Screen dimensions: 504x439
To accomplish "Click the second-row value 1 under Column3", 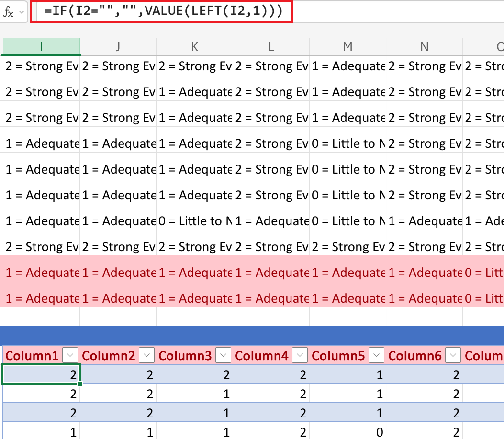I will coord(194,394).
